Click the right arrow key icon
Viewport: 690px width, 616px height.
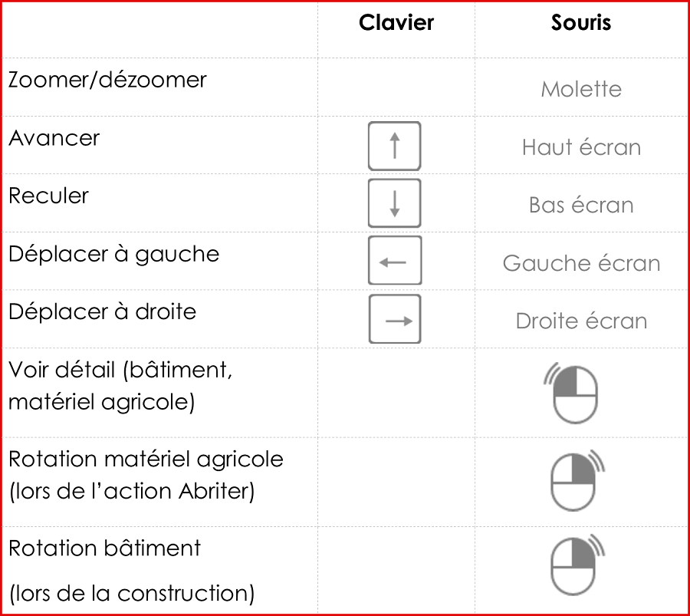(x=395, y=319)
